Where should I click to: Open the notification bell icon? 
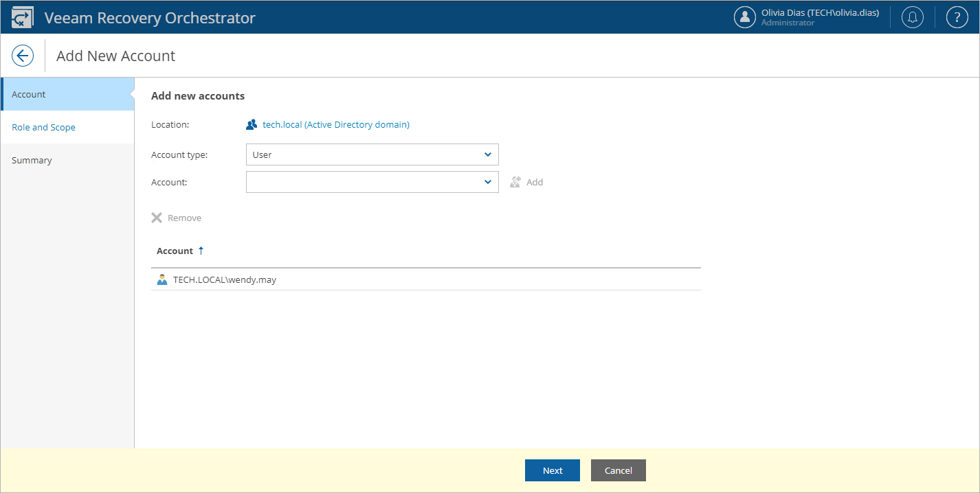[x=912, y=16]
